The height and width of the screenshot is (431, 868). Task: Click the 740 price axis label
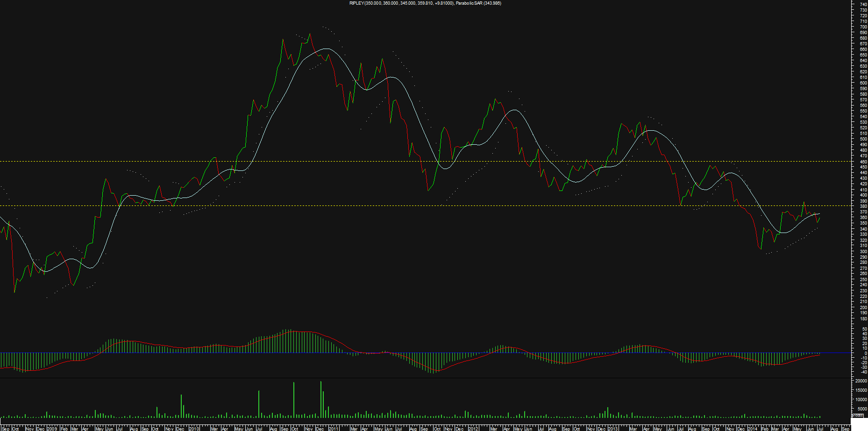point(863,4)
